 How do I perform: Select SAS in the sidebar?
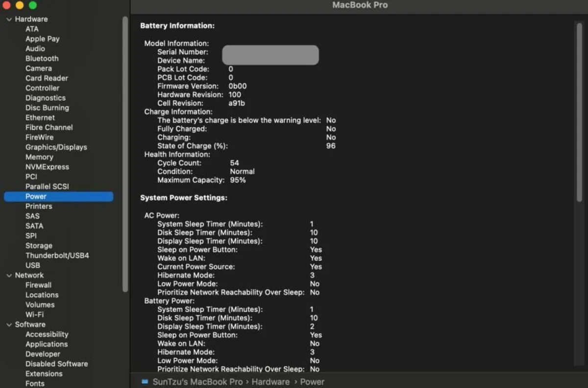point(32,216)
